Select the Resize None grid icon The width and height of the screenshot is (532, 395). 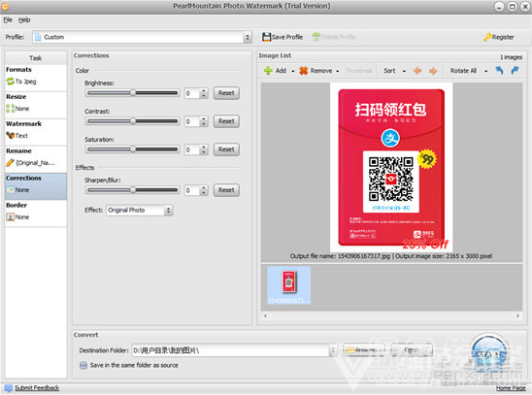tap(10, 109)
